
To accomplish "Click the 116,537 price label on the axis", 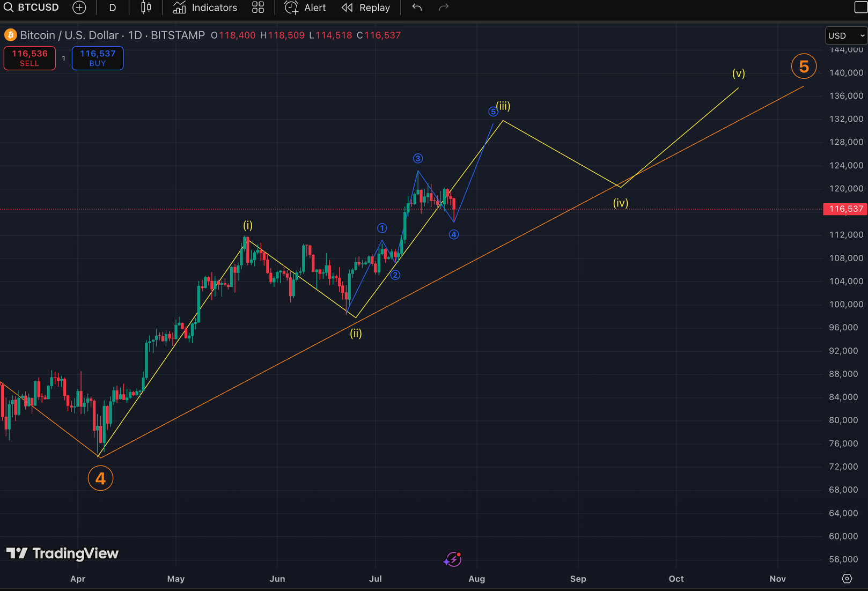I will point(845,209).
